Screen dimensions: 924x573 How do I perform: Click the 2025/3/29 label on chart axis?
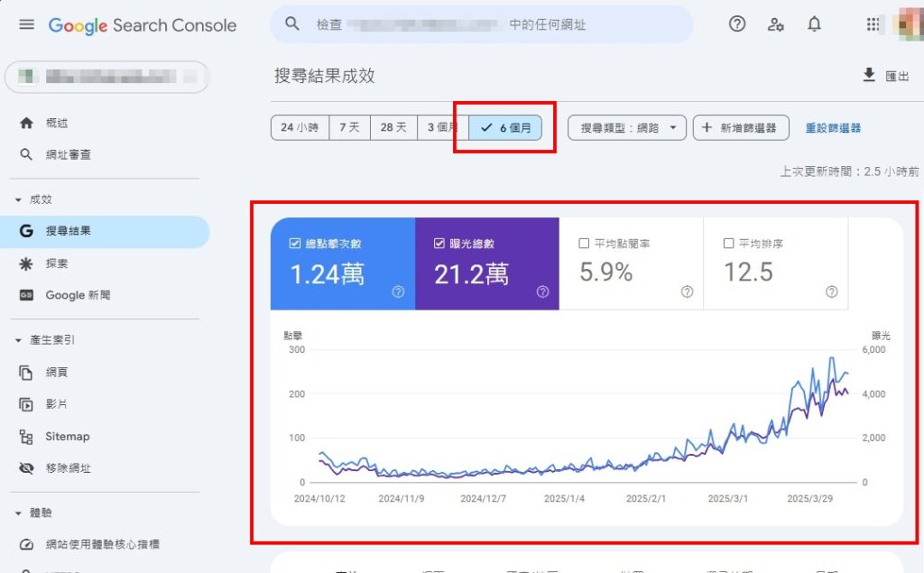(809, 499)
